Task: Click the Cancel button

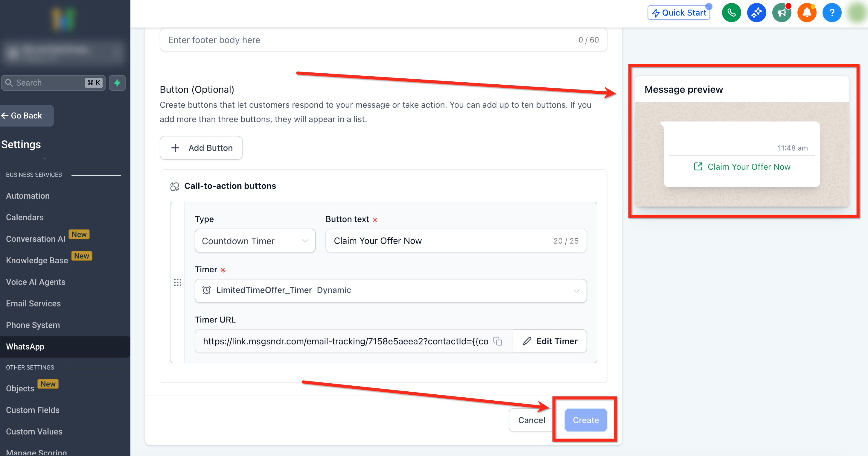Action: [532, 420]
